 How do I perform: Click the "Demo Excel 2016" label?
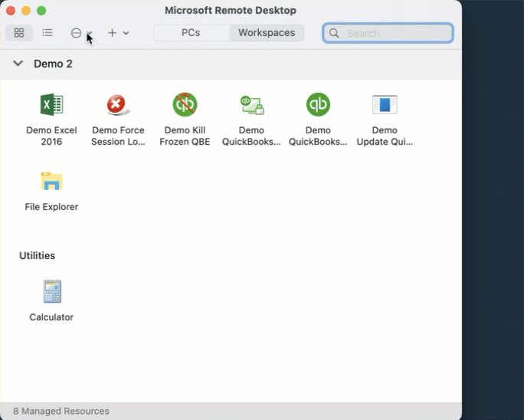pyautogui.click(x=51, y=136)
